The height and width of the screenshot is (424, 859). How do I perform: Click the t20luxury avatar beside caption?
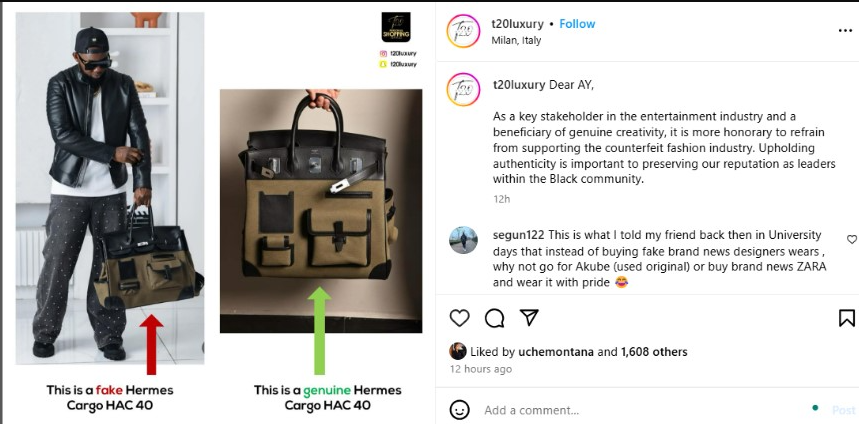(463, 89)
